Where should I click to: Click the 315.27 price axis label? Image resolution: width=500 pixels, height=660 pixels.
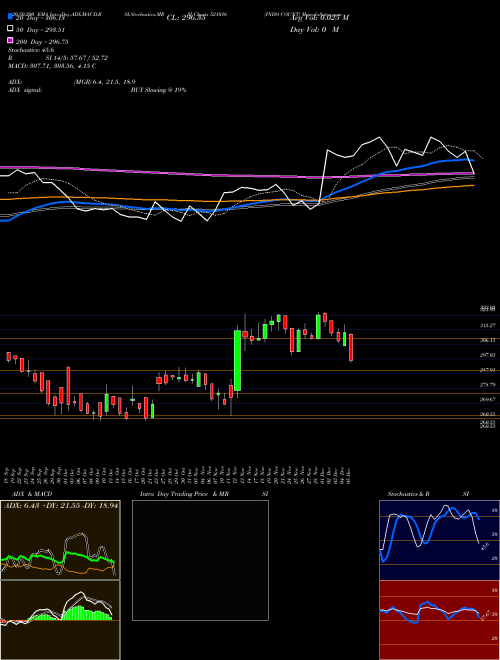tap(489, 325)
